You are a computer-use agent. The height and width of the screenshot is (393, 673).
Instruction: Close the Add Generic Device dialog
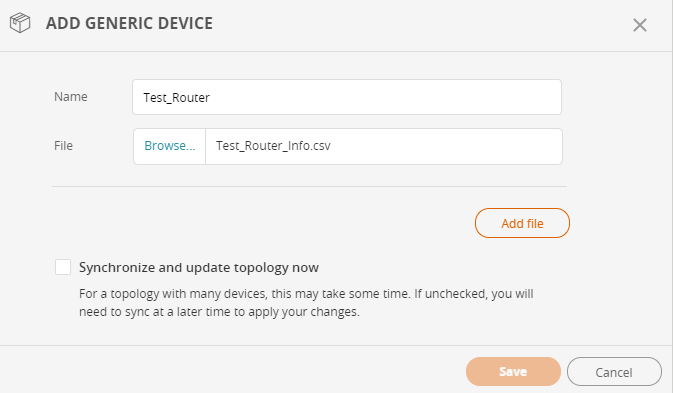point(640,25)
